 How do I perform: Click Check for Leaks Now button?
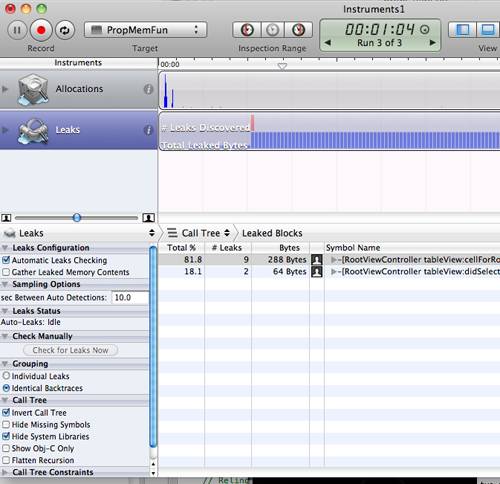(x=70, y=350)
